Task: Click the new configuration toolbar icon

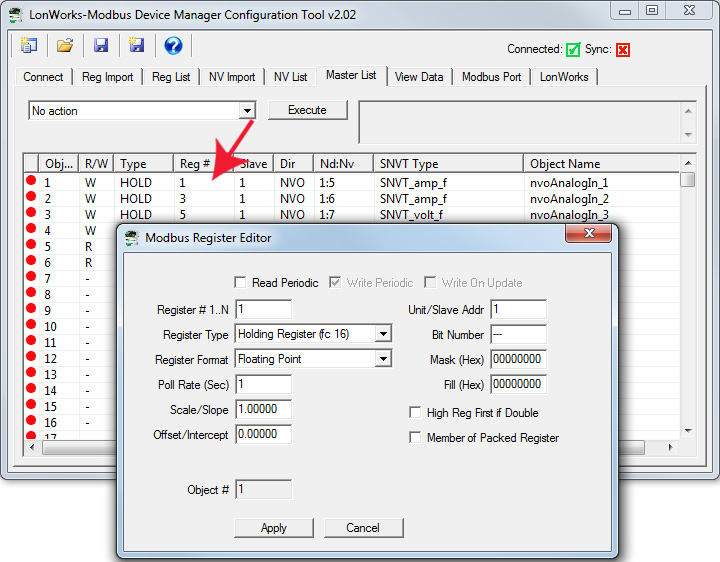Action: point(28,46)
